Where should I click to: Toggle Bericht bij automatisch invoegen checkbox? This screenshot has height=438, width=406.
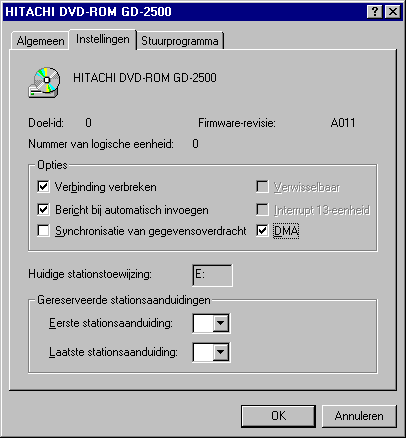click(x=43, y=210)
